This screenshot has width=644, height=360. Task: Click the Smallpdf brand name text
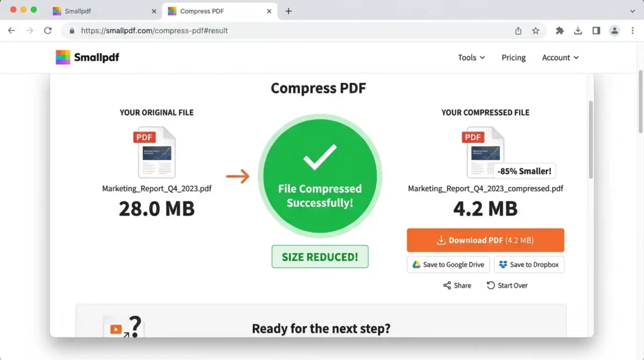96,57
